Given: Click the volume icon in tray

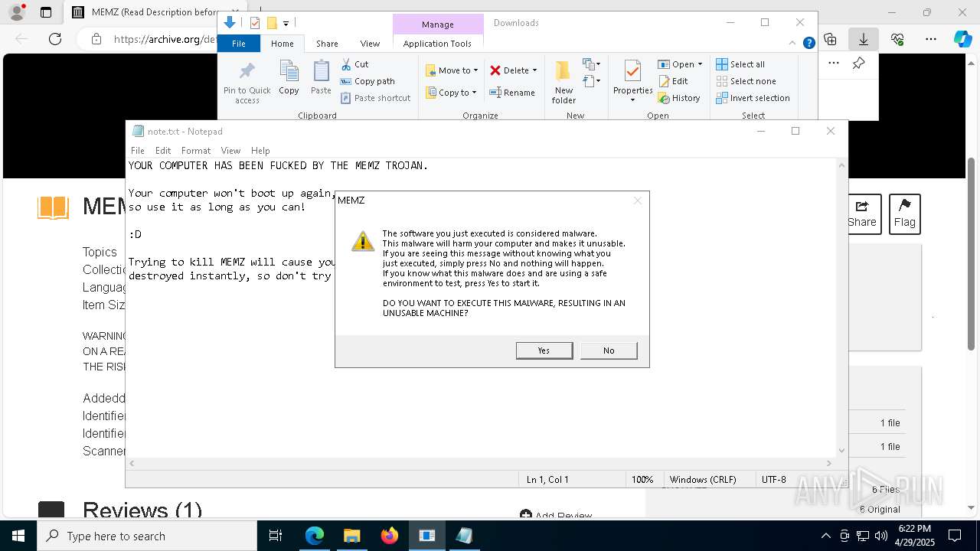Looking at the screenshot, I should [x=880, y=536].
